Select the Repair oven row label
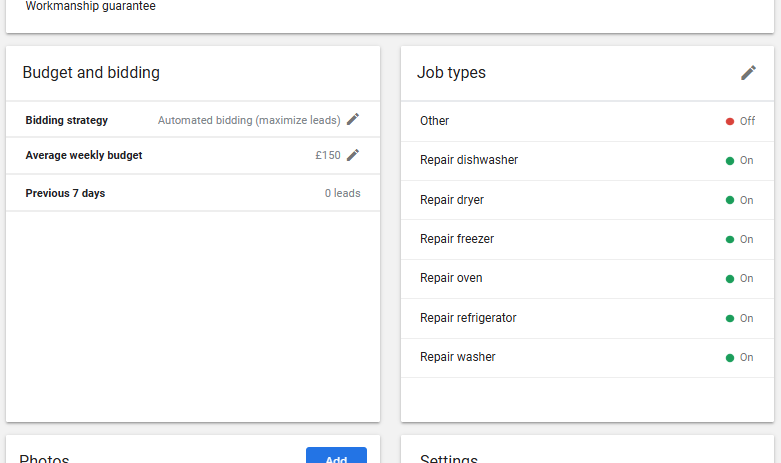The height and width of the screenshot is (463, 781). pyautogui.click(x=451, y=278)
